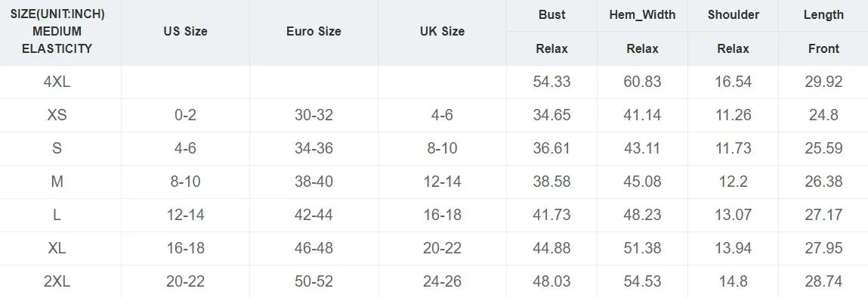Click hem width value 43.11

pyautogui.click(x=642, y=148)
